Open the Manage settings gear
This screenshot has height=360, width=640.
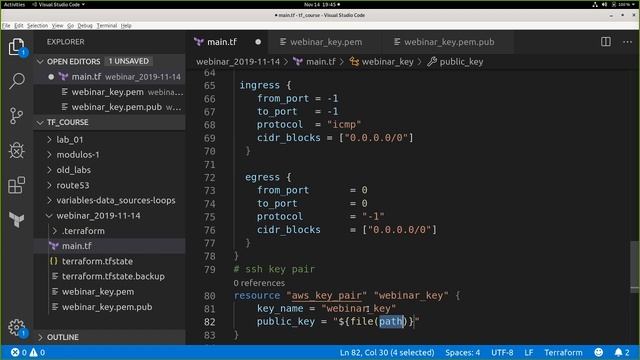[x=16, y=327]
